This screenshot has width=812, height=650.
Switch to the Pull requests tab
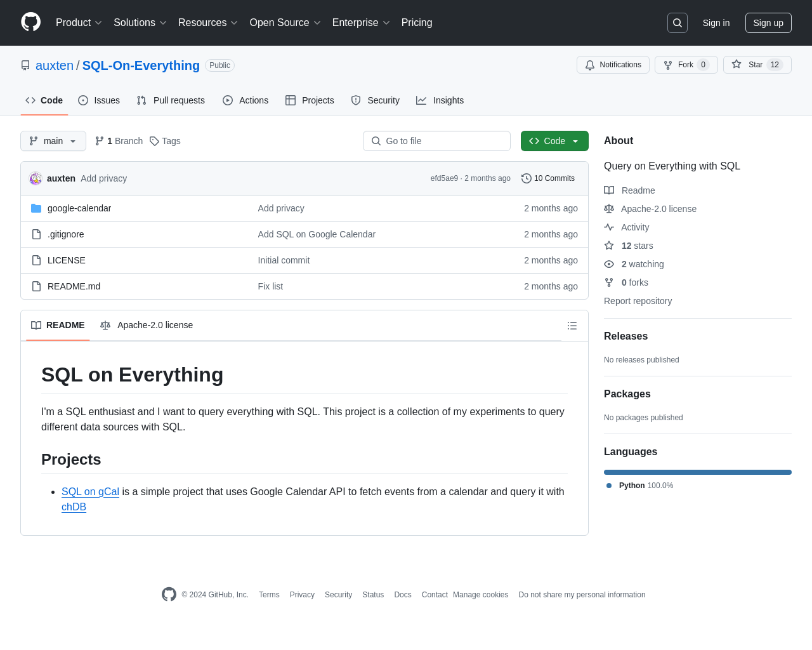point(171,100)
